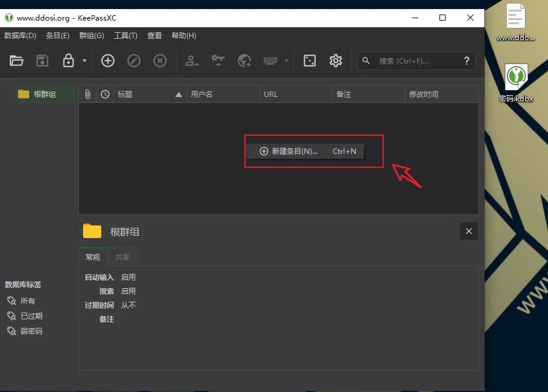Edit entry using the pencil icon

(x=134, y=61)
